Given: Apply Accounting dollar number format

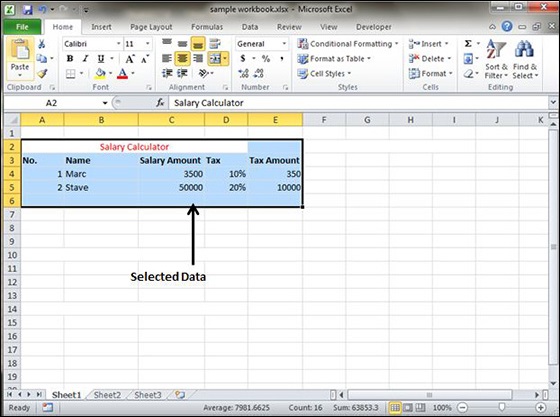Looking at the screenshot, I should 243,58.
